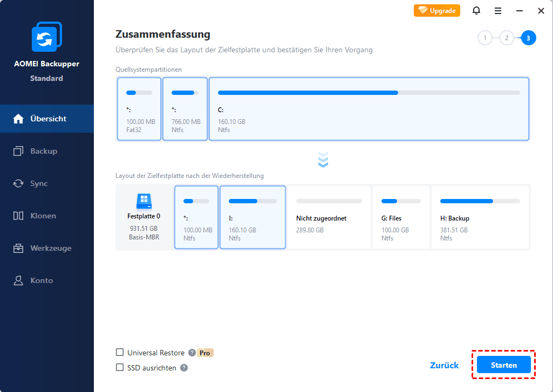Click the Backup sidebar icon
The width and height of the screenshot is (553, 392).
(x=18, y=151)
